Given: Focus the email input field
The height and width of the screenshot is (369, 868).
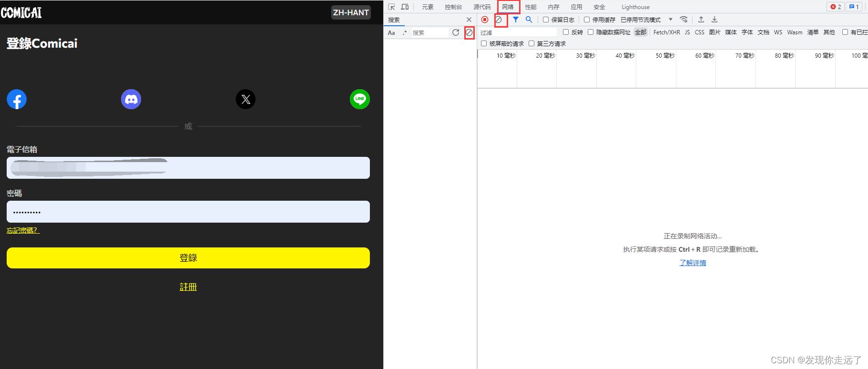Looking at the screenshot, I should pyautogui.click(x=188, y=168).
